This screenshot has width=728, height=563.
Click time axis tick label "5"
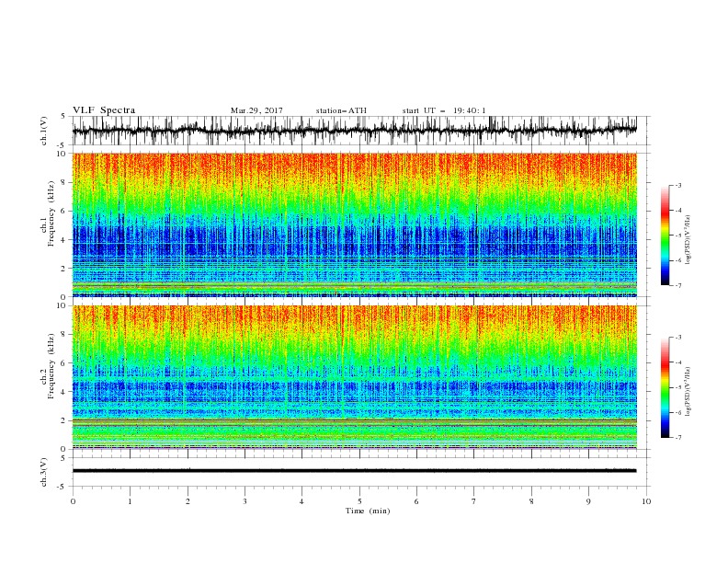point(359,501)
